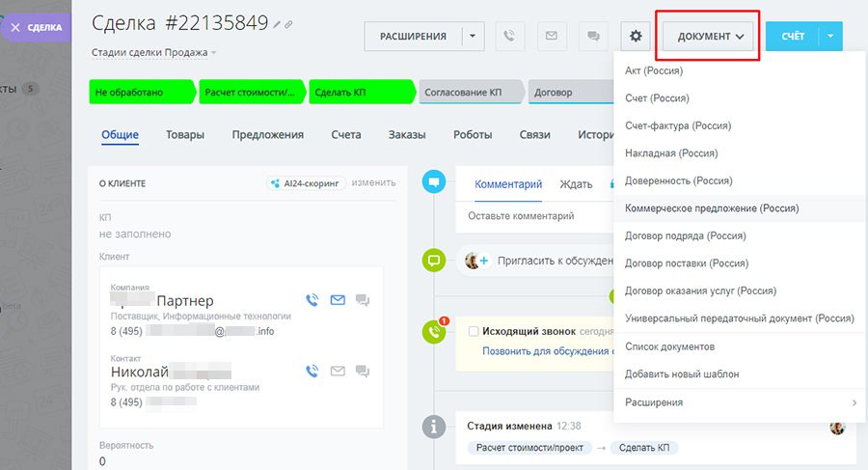The width and height of the screenshot is (868, 470).
Task: Expand Стадии сделки Продажа selector
Action: 153,53
